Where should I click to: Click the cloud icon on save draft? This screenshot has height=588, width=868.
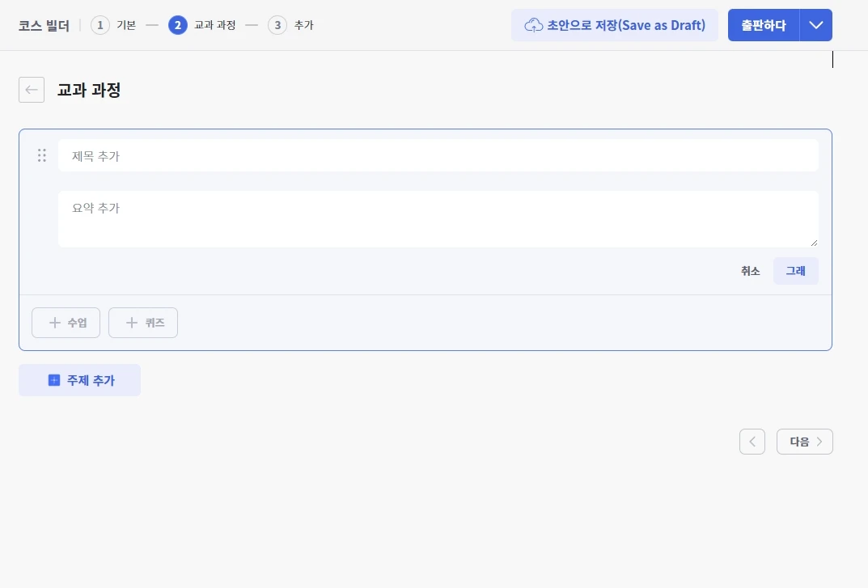[x=533, y=25]
